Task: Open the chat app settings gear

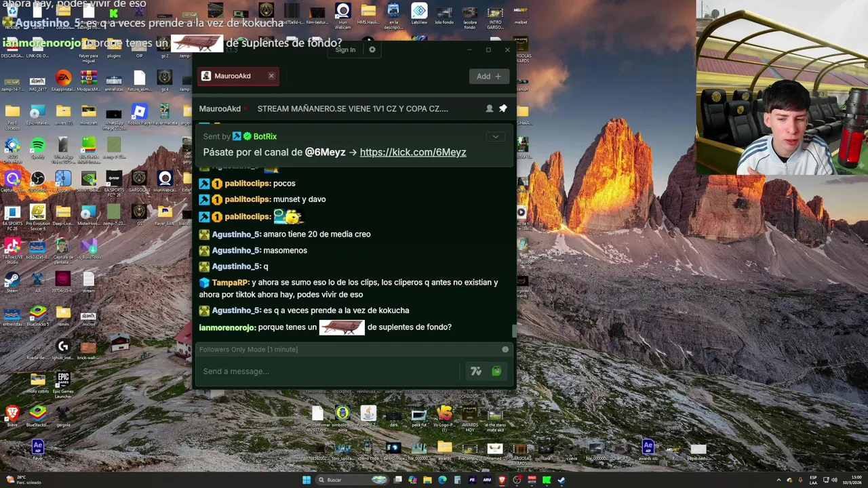Action: click(372, 49)
